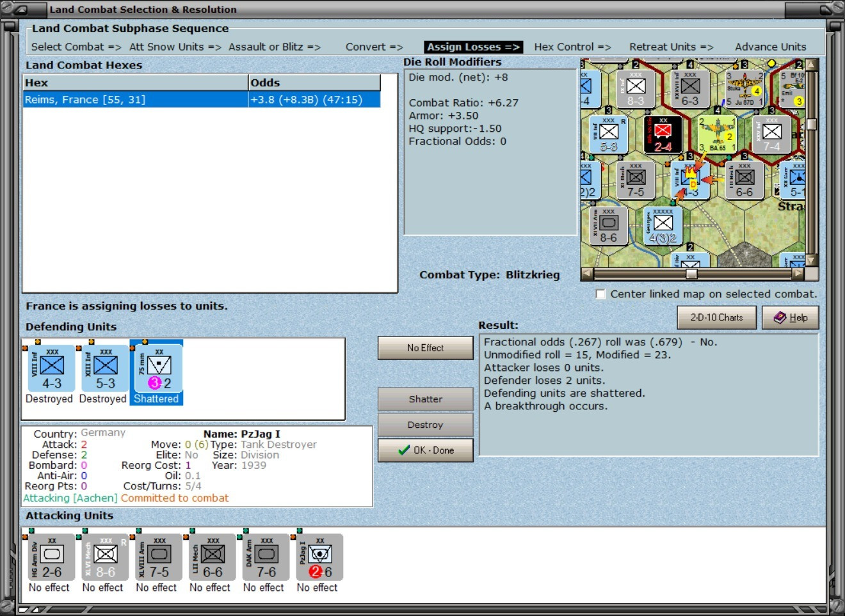845x616 pixels.
Task: Click the Georges HQ 4(3)2 counter
Action: 663,226
